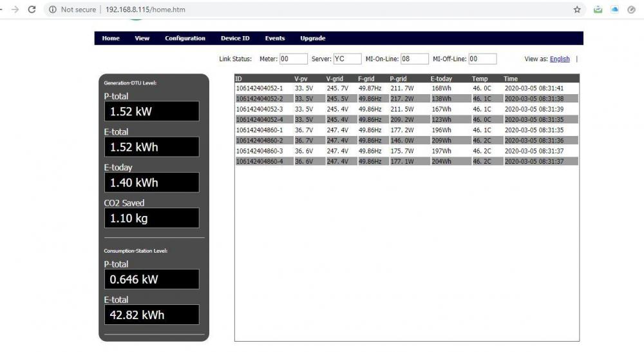Click the Link Status label
The image size is (644, 352).
tap(235, 59)
